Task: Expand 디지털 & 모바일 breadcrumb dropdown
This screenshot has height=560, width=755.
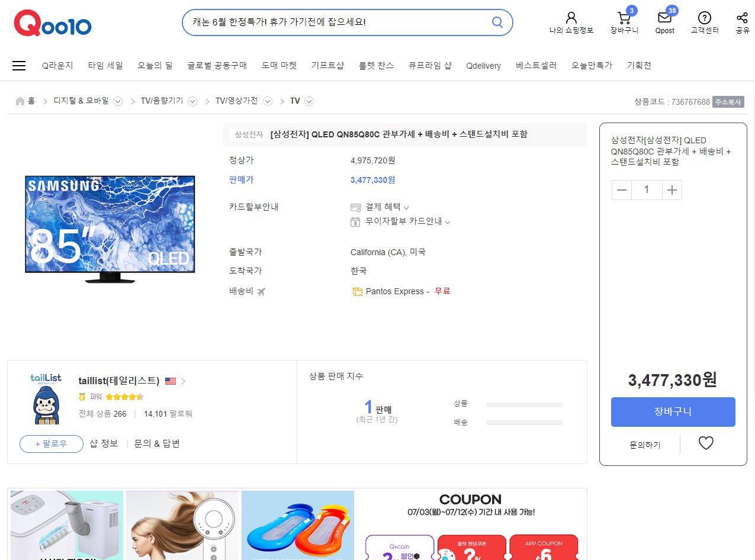Action: click(x=118, y=101)
